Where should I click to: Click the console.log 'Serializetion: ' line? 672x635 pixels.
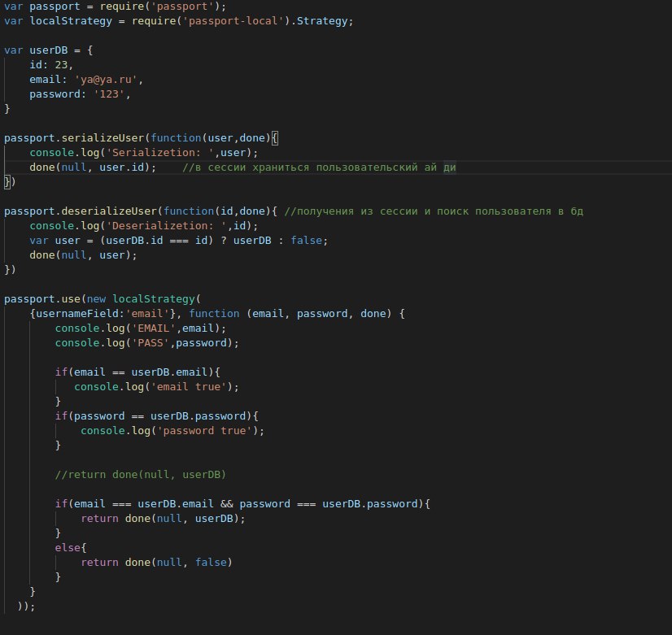[143, 152]
